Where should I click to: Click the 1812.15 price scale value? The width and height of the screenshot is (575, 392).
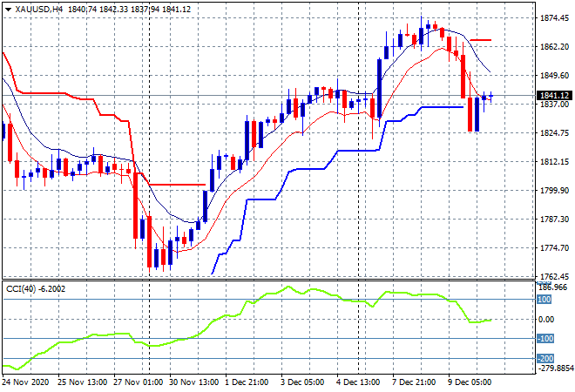[554, 161]
